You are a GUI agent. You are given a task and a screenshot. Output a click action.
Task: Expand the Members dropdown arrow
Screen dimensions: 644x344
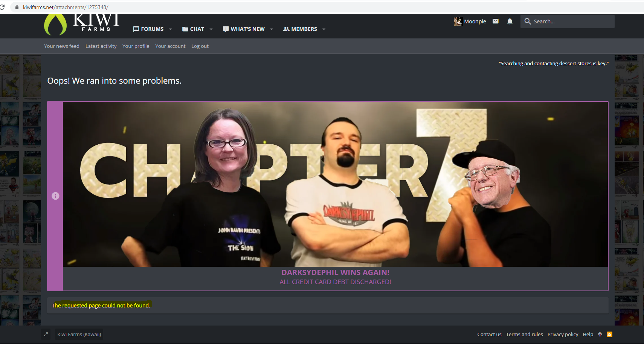point(324,29)
